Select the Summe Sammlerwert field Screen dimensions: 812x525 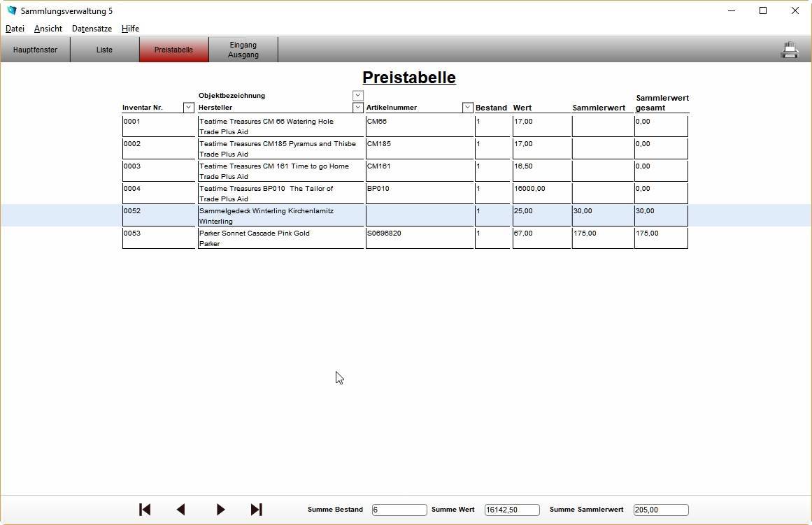point(660,510)
